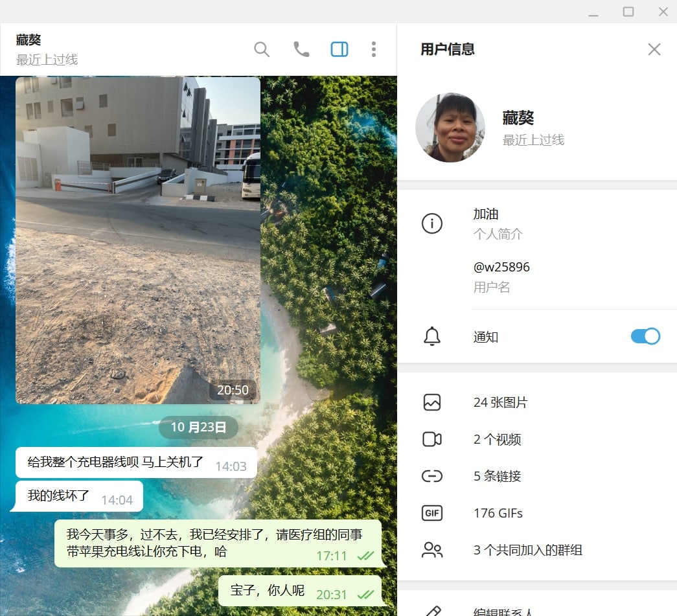Image resolution: width=677 pixels, height=616 pixels.
Task: Search messages in this chat
Action: (262, 49)
